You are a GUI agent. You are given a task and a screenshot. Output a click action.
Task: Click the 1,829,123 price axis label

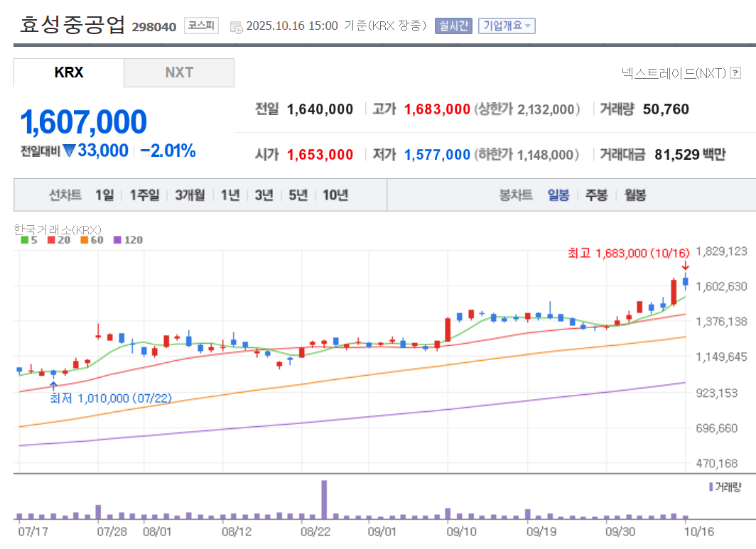pyautogui.click(x=721, y=251)
